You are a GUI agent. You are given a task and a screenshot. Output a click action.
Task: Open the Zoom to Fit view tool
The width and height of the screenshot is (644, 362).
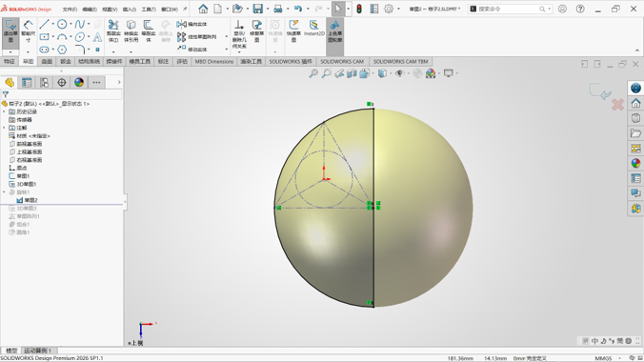coord(313,73)
